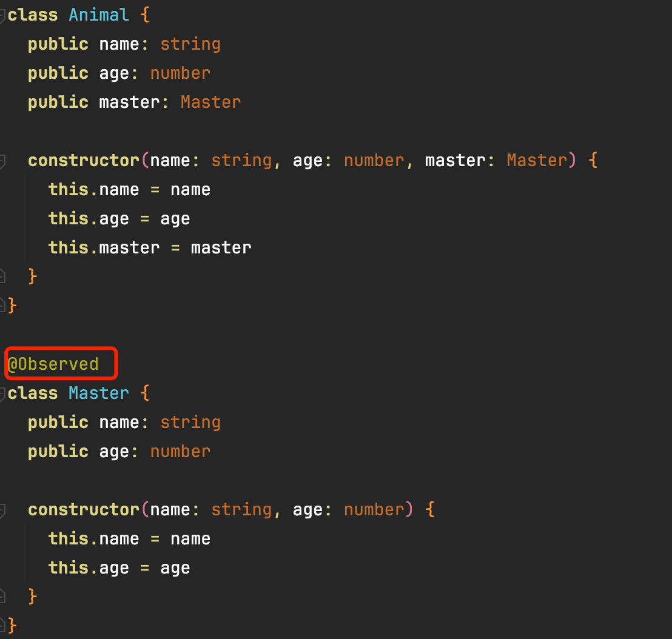Collapse the Animal class fold marker
Screen dimensions: 672x639
point(2,15)
